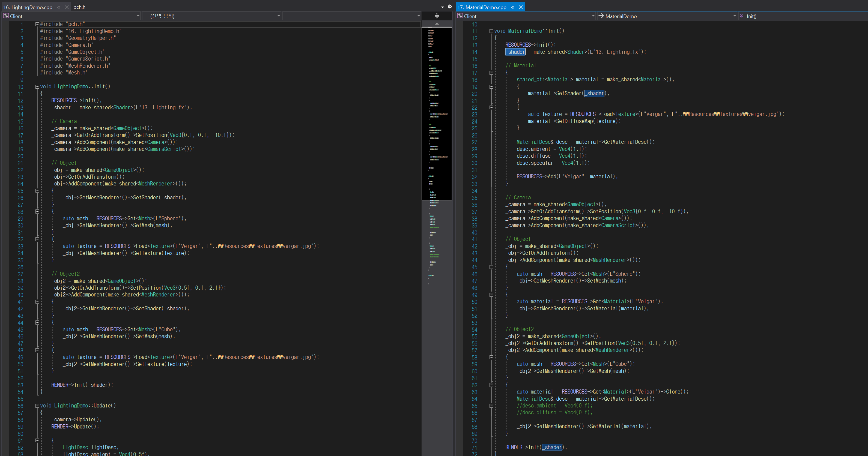Close the 16. LightingDemo.cpp tab

pyautogui.click(x=67, y=7)
